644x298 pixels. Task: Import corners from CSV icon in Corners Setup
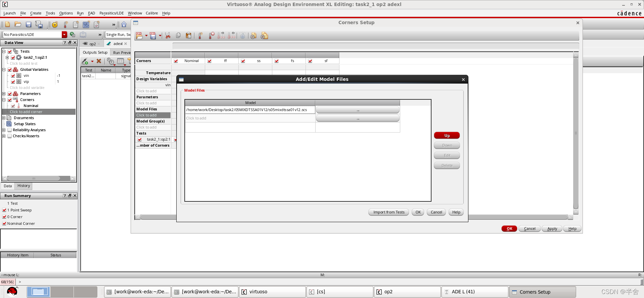[x=139, y=36]
